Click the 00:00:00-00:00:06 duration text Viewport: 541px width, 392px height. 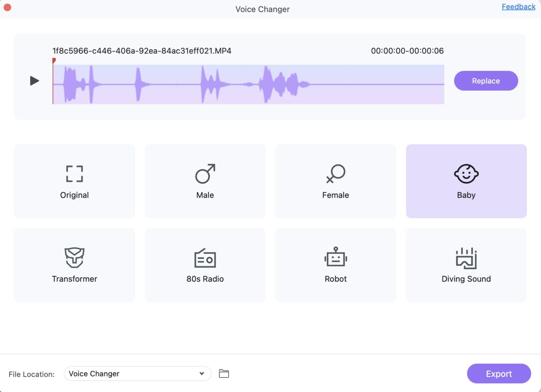tap(407, 51)
